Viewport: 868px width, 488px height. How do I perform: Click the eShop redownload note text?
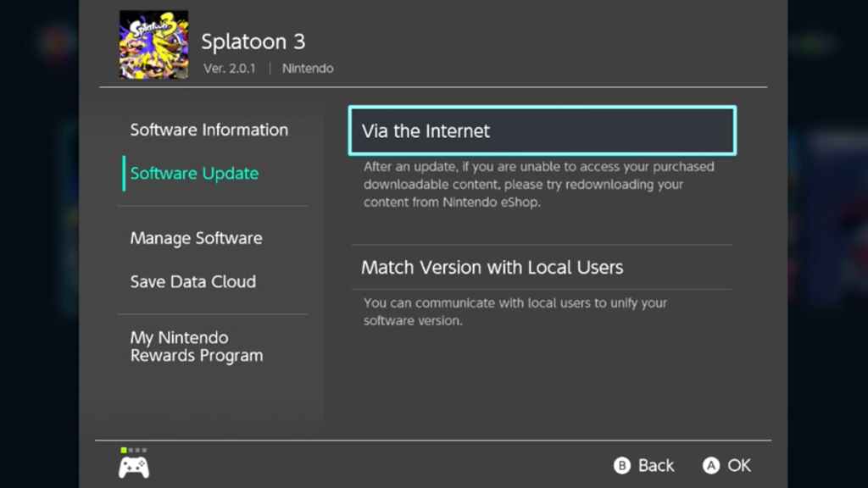[x=538, y=185]
